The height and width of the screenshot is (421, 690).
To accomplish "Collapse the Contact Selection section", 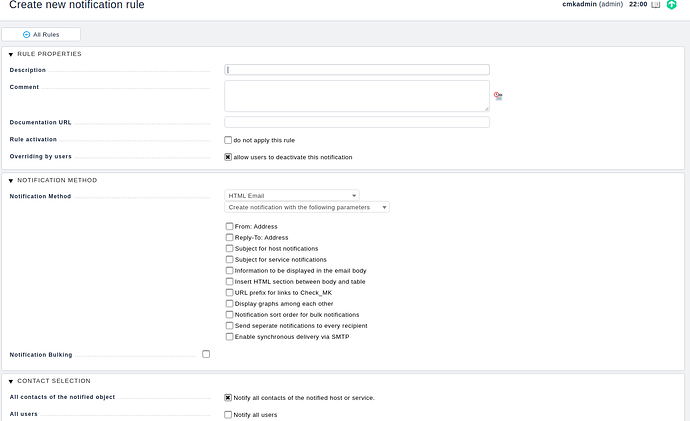I will pos(11,381).
